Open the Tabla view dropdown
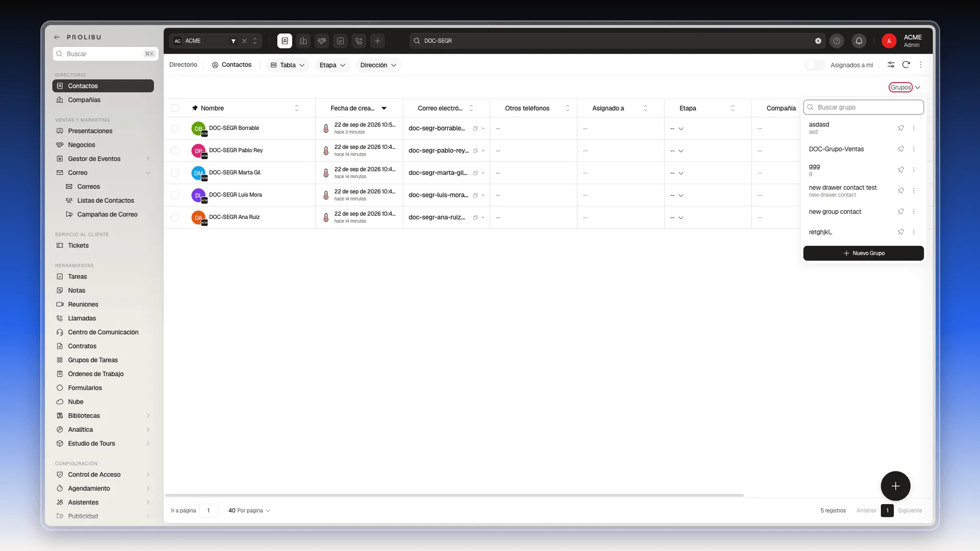Screen dimensions: 980x551 (287, 65)
